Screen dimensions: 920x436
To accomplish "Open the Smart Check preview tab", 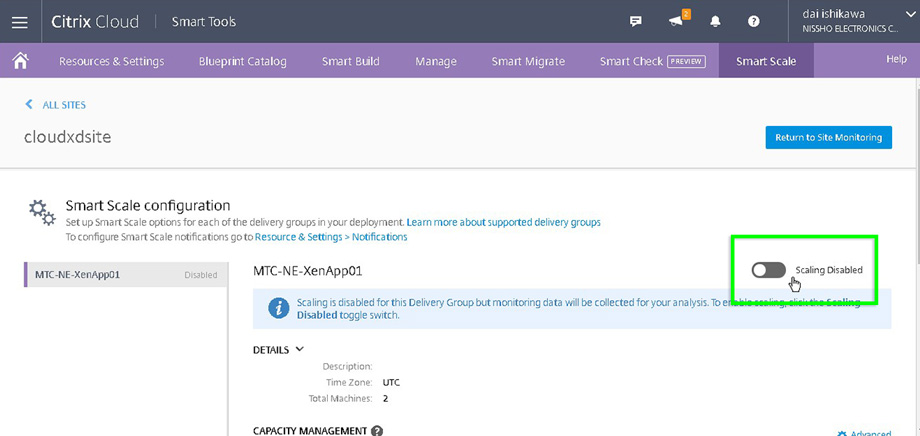I will pos(652,61).
